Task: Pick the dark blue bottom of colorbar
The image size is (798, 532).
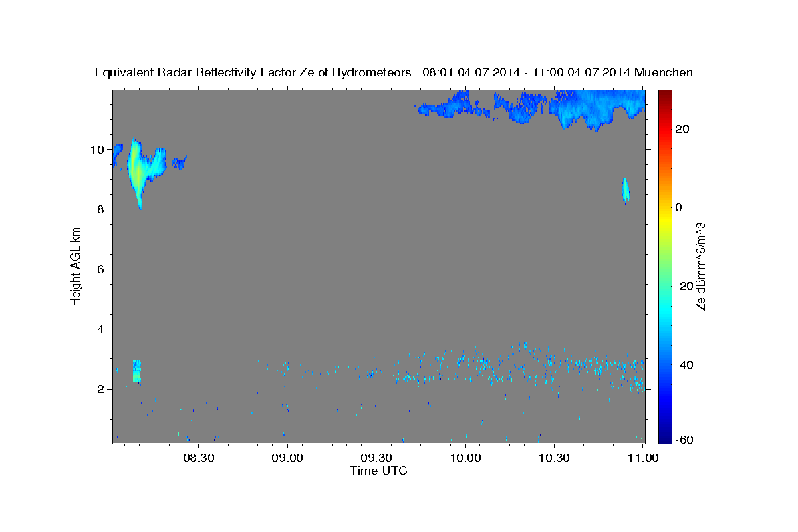Action: [665, 438]
